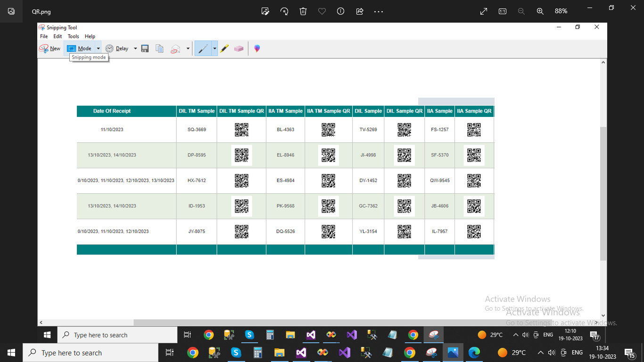Click the QR code next to TV-5269

405,130
